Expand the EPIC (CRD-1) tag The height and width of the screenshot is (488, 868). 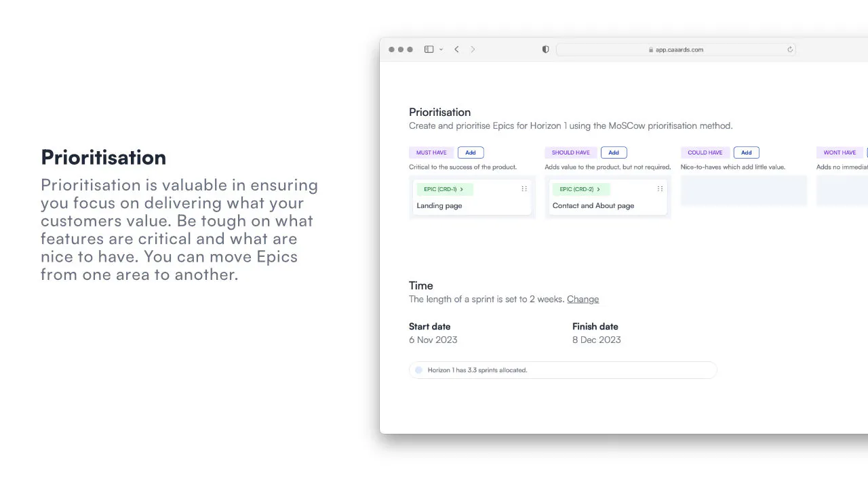(x=444, y=189)
